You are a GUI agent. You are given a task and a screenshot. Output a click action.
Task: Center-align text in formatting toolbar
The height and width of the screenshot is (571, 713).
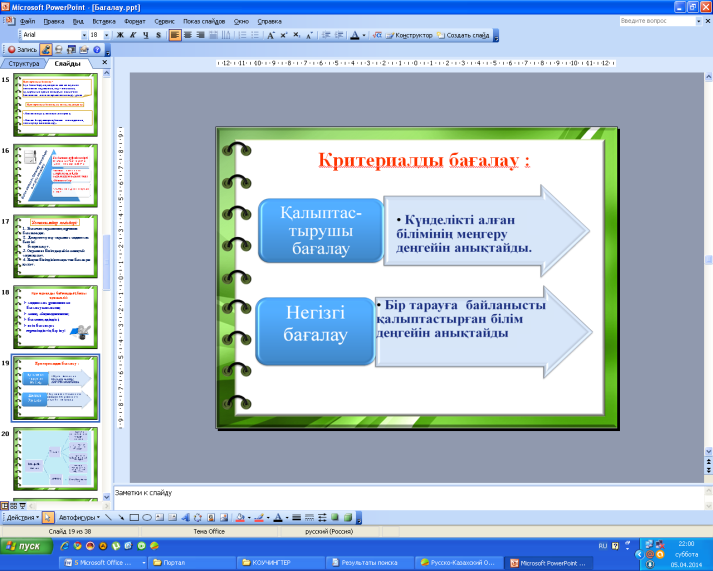point(187,35)
